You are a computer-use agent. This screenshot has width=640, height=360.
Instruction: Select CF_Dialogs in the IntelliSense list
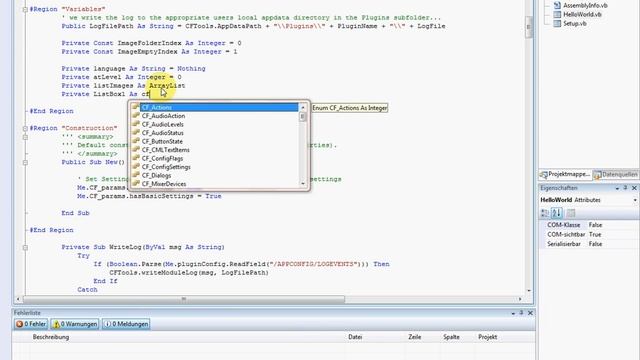coord(156,176)
